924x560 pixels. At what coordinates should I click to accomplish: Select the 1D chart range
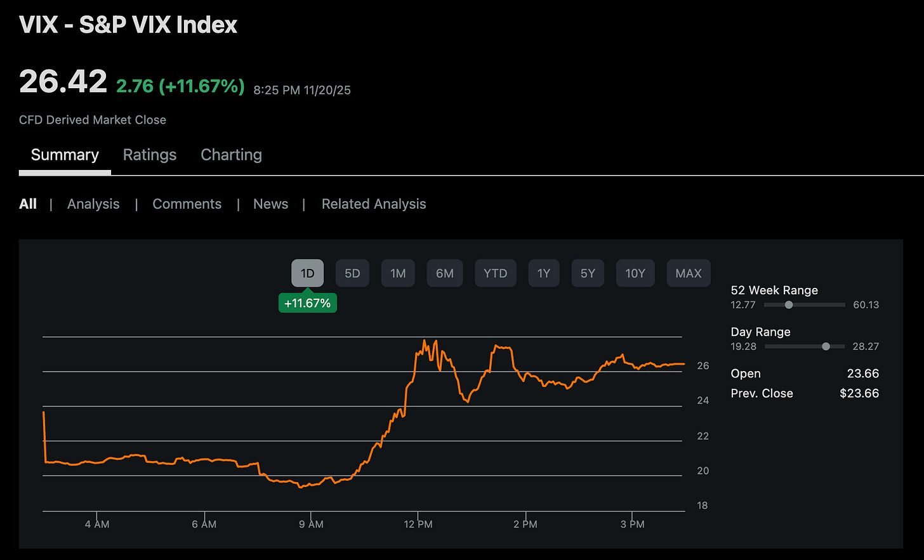(308, 273)
